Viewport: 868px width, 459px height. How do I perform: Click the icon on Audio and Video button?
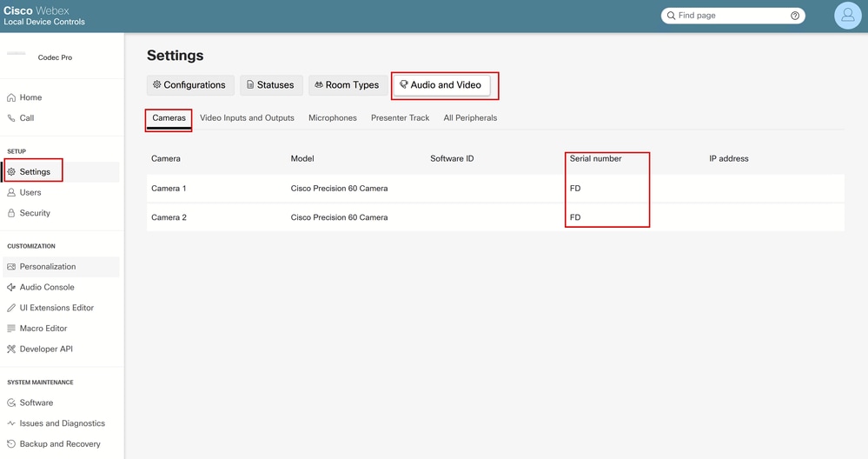pos(403,84)
